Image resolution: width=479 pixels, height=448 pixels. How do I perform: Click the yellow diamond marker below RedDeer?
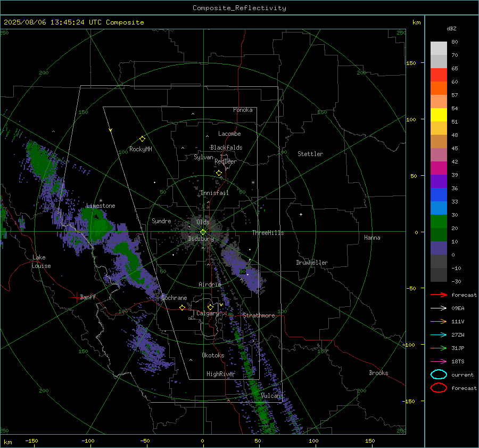219,173
